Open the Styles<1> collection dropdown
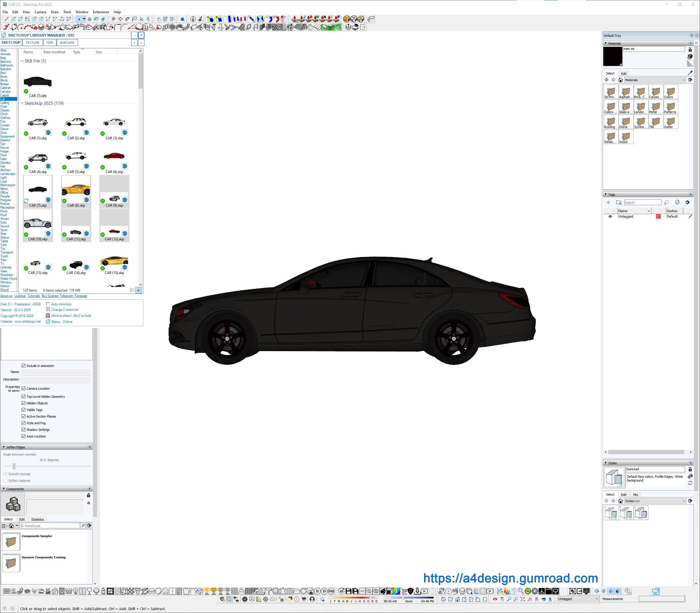Screen dimensions: 700x613 click(684, 501)
